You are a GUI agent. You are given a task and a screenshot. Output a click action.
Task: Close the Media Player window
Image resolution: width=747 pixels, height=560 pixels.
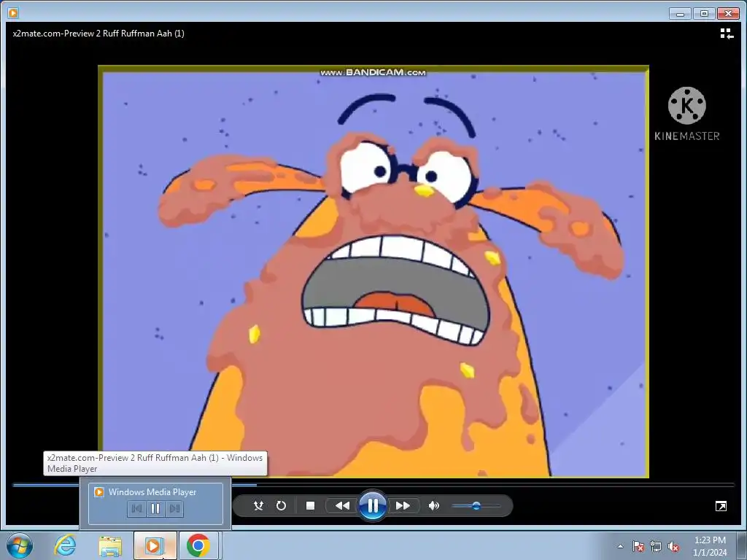(x=728, y=13)
